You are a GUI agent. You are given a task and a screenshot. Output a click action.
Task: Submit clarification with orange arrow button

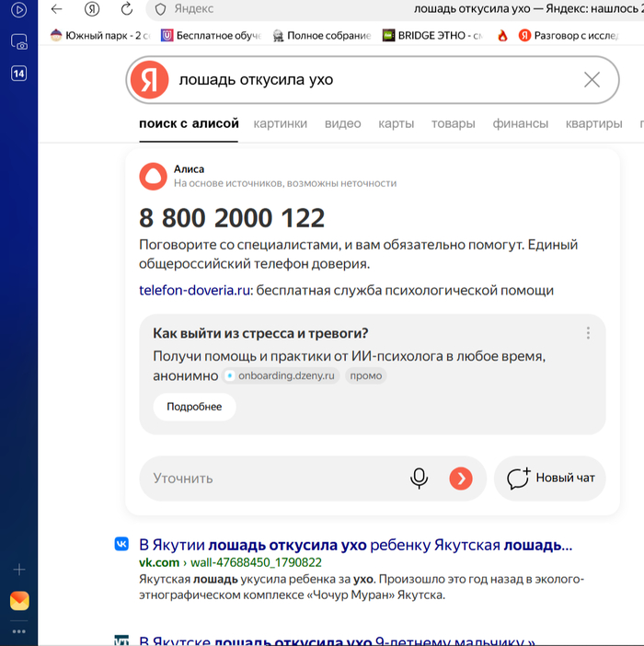coord(461,479)
